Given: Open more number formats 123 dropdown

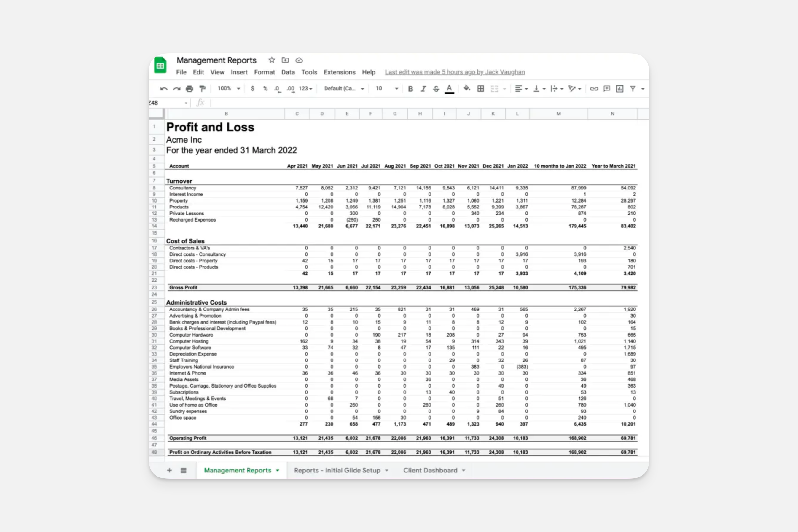Looking at the screenshot, I should click(x=305, y=89).
